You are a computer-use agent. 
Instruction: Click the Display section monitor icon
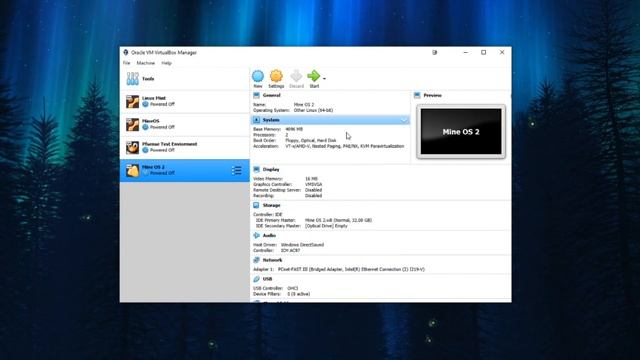pos(256,169)
